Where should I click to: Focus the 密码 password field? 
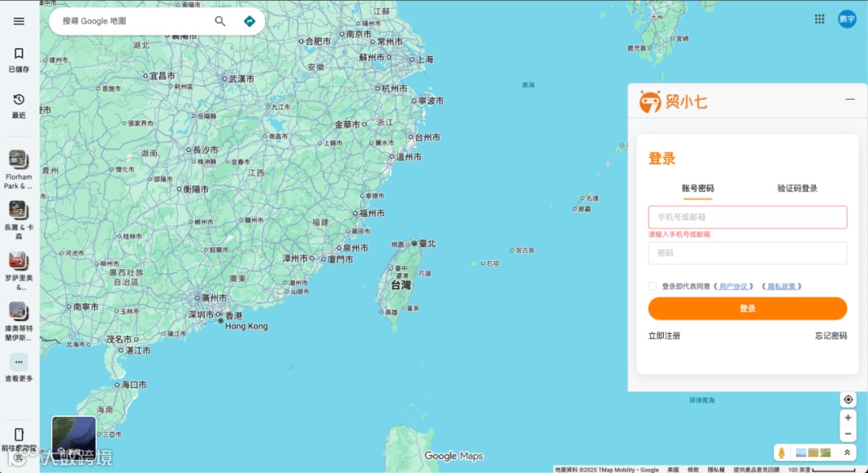pos(747,253)
